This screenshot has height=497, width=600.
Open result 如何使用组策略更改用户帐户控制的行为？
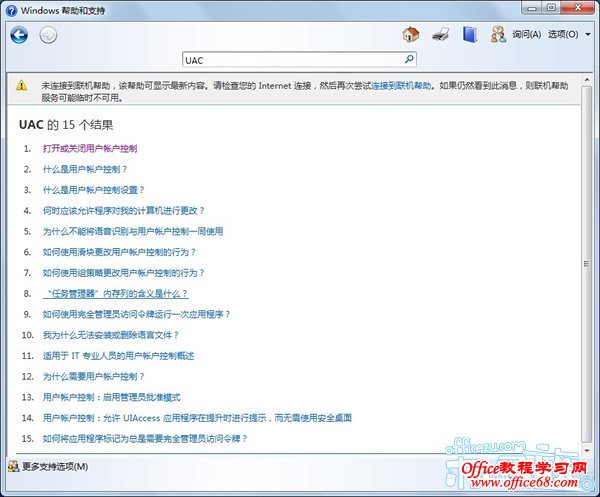(124, 273)
